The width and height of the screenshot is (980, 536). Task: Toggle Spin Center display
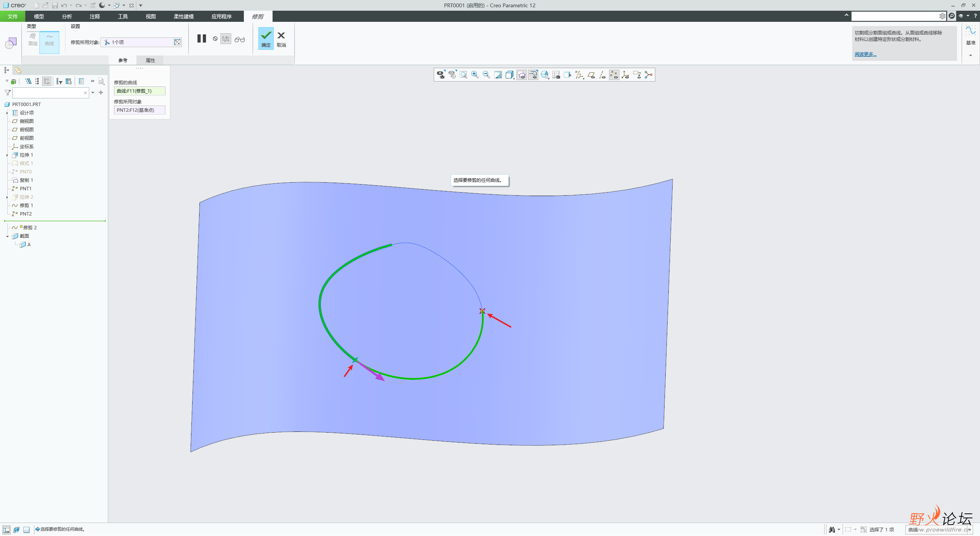[x=648, y=75]
